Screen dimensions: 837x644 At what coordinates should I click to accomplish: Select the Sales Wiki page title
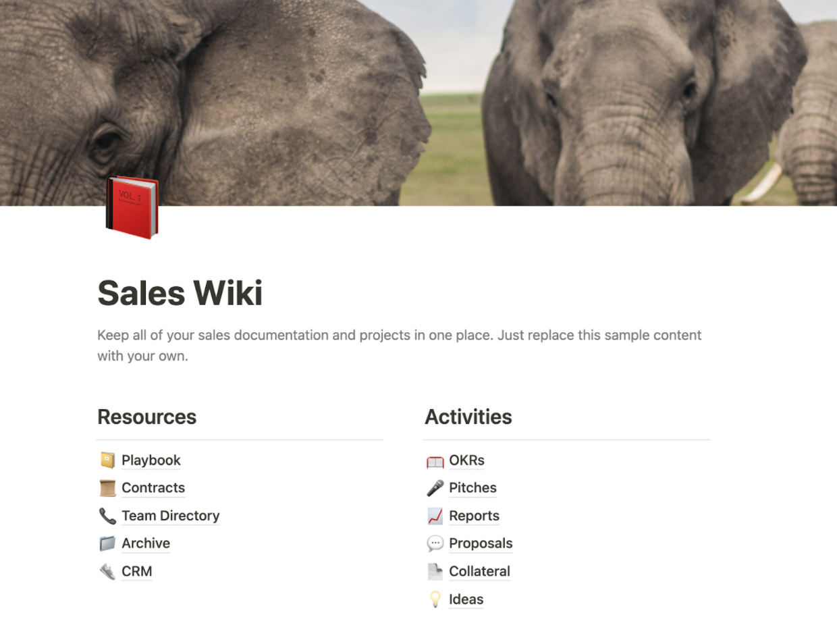pos(180,293)
